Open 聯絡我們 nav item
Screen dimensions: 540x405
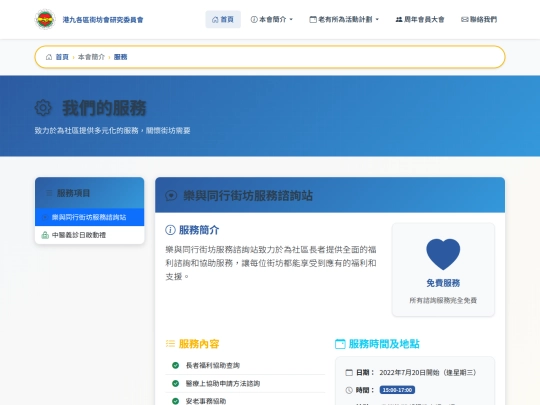479,19
